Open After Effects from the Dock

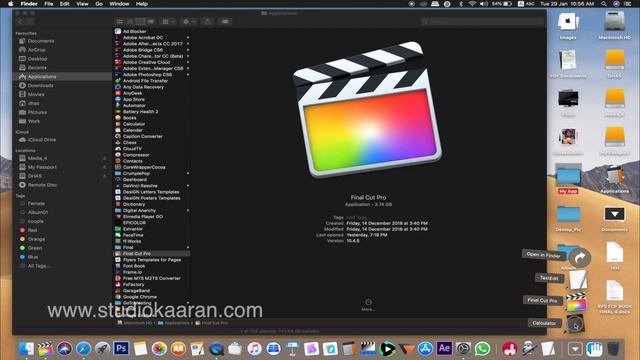[x=444, y=349]
